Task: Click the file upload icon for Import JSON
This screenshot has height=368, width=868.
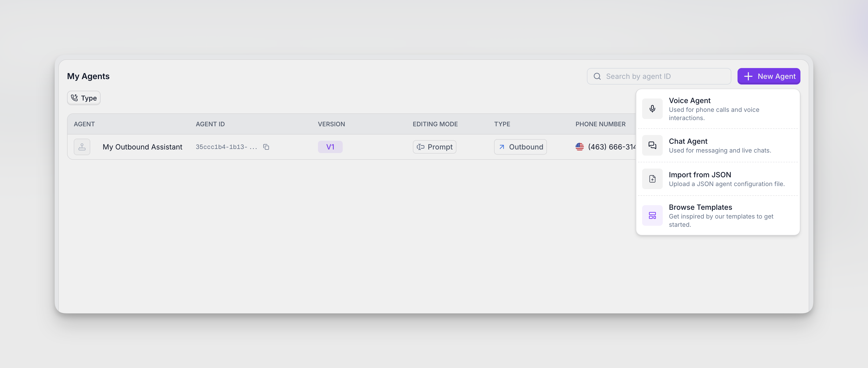Action: 652,179
